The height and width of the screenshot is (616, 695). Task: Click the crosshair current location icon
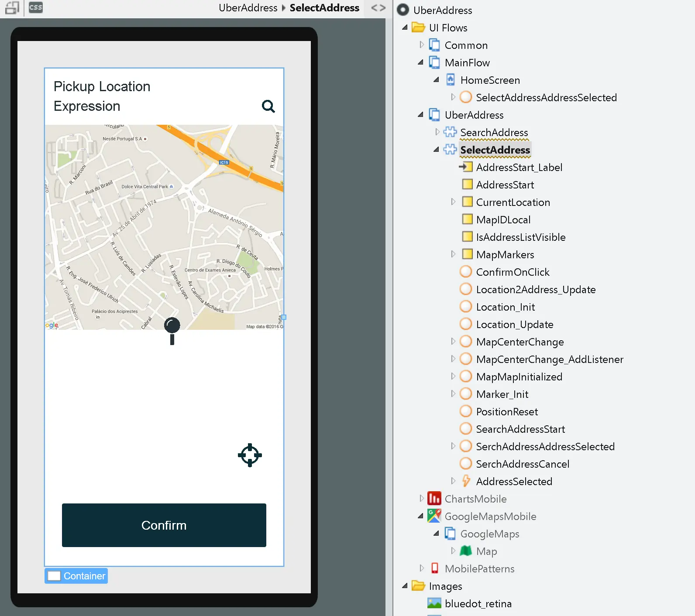pos(250,455)
